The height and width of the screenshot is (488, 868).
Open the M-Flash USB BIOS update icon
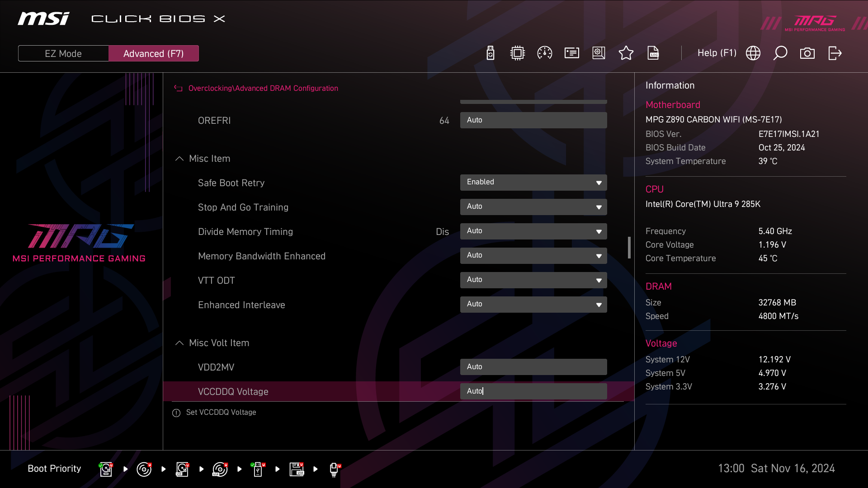coord(491,53)
